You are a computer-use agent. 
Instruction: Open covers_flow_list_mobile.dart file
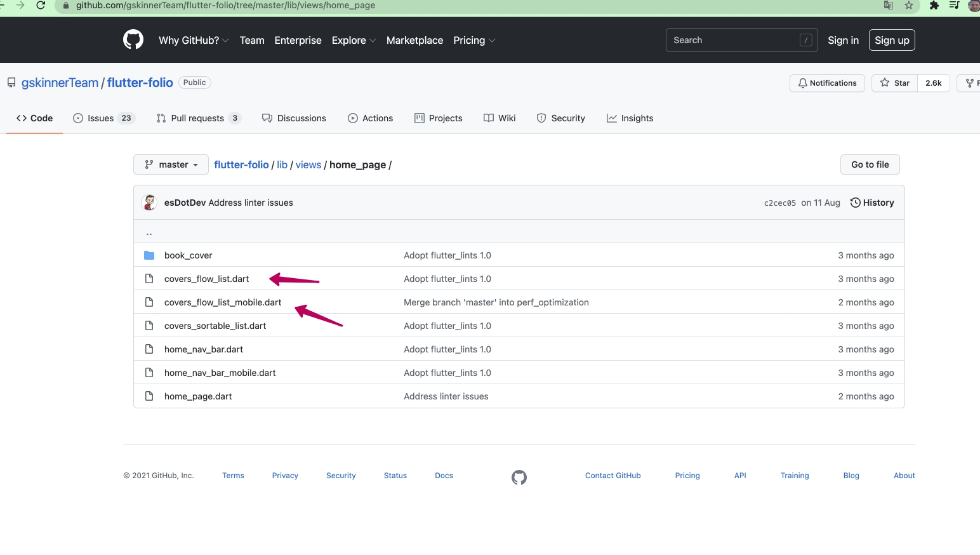(x=223, y=302)
